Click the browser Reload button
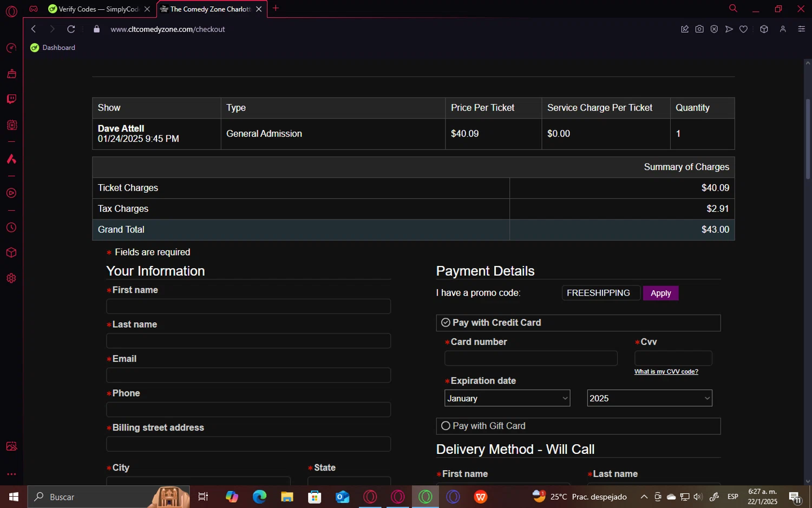The width and height of the screenshot is (812, 508). [x=71, y=29]
